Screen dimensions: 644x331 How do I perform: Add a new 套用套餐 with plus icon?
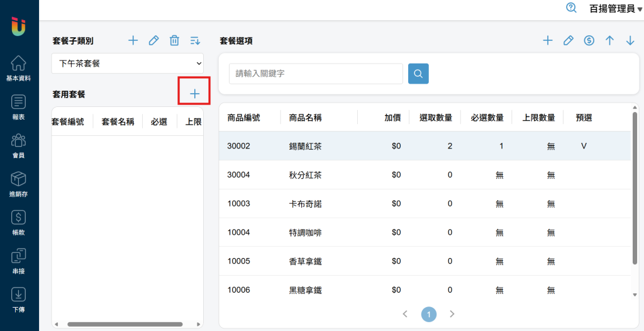coord(194,94)
